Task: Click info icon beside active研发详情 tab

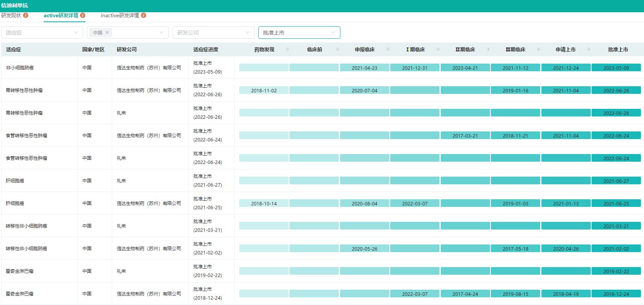Action: point(83,15)
